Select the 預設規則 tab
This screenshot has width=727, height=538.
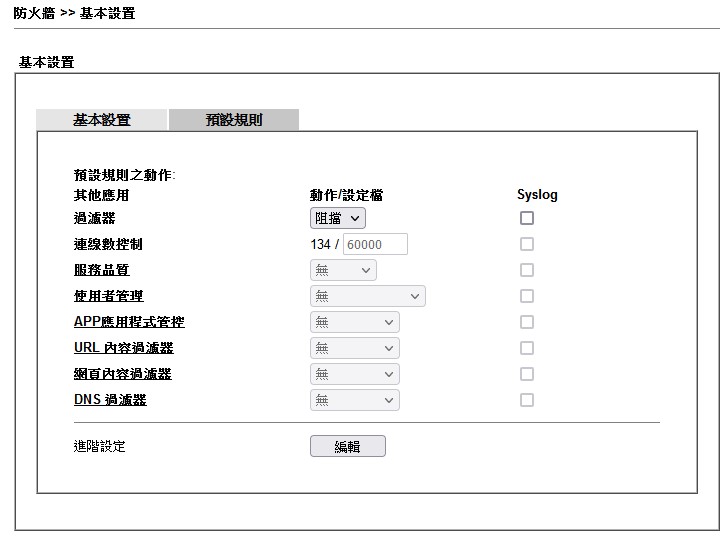(x=234, y=120)
